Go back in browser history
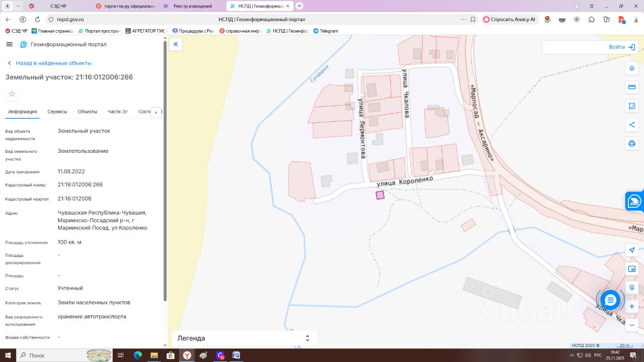 coord(8,20)
